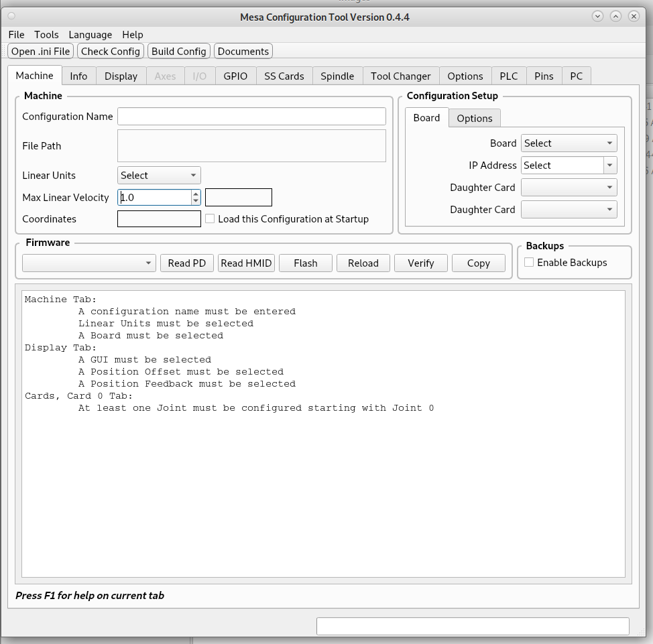Viewport: 653px width, 644px height.
Task: Click the 'At least one Joint' error line
Action: tap(256, 408)
